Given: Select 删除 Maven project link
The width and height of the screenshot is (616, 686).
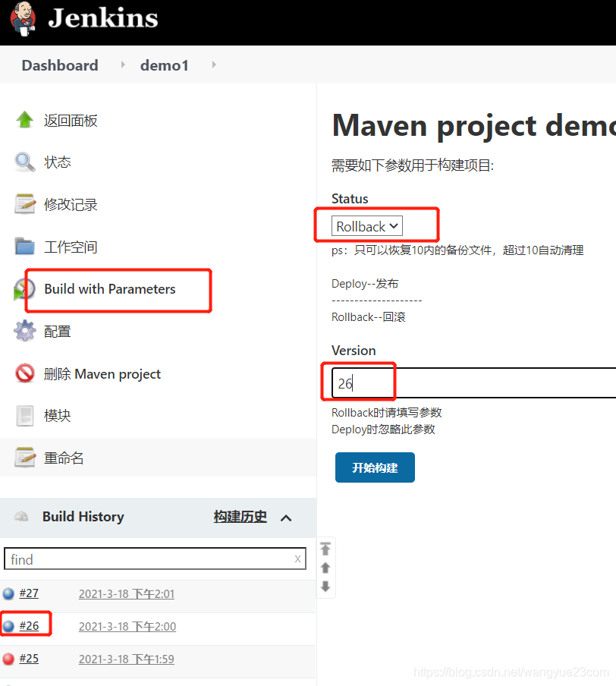Looking at the screenshot, I should pos(102,374).
